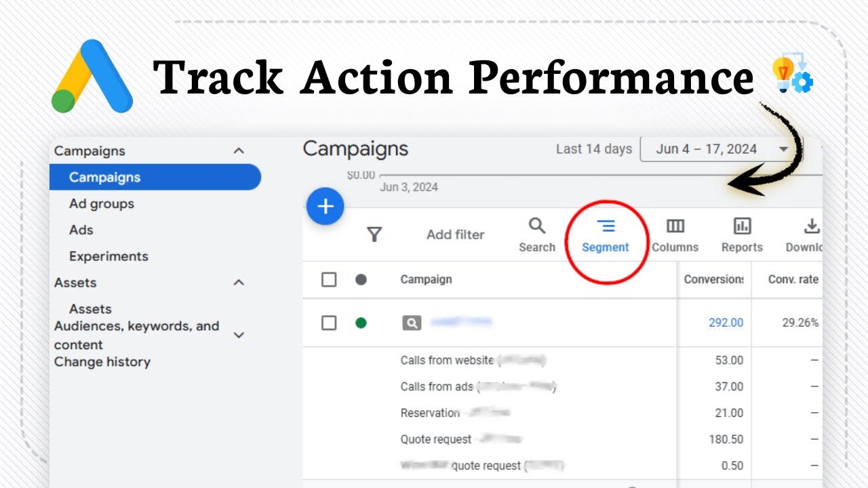868x488 pixels.
Task: Open the Assets sub-item in sidebar
Action: pos(90,308)
